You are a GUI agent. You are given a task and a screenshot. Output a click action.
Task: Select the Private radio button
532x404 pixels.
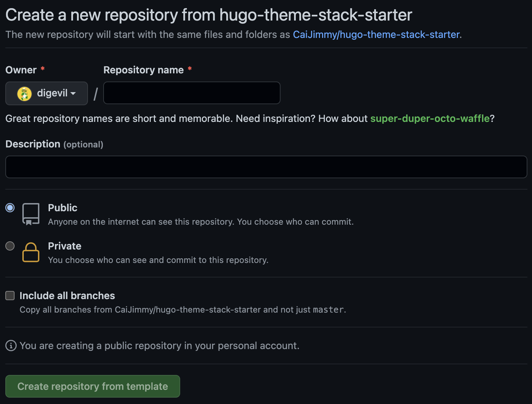pos(10,246)
